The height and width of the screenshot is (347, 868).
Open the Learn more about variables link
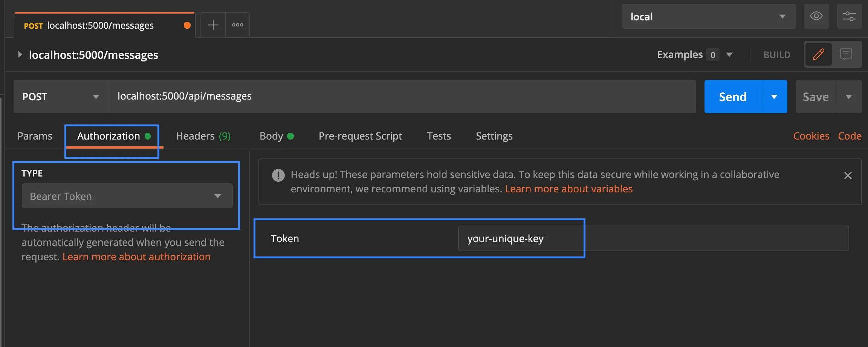pos(569,189)
